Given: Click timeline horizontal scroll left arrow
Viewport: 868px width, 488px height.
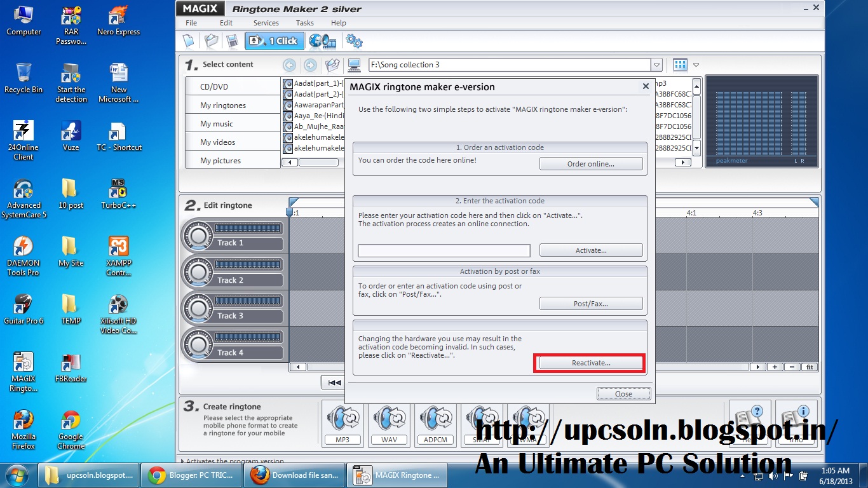Looking at the screenshot, I should pos(297,367).
